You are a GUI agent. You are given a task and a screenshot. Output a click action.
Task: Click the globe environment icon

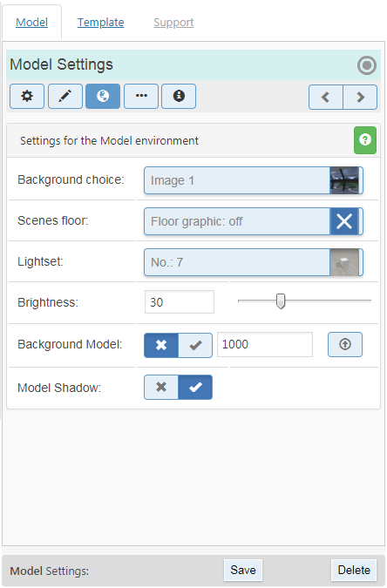tap(103, 97)
